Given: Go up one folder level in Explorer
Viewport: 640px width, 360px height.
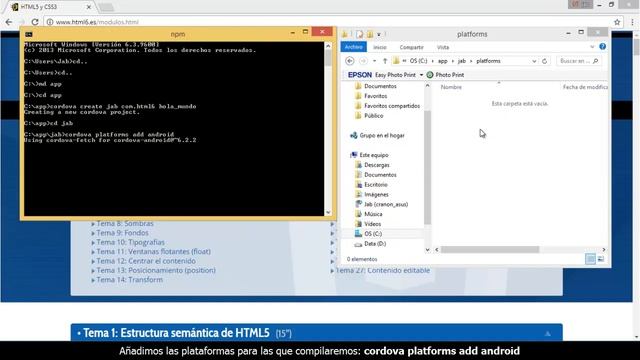Looking at the screenshot, I should coord(384,61).
